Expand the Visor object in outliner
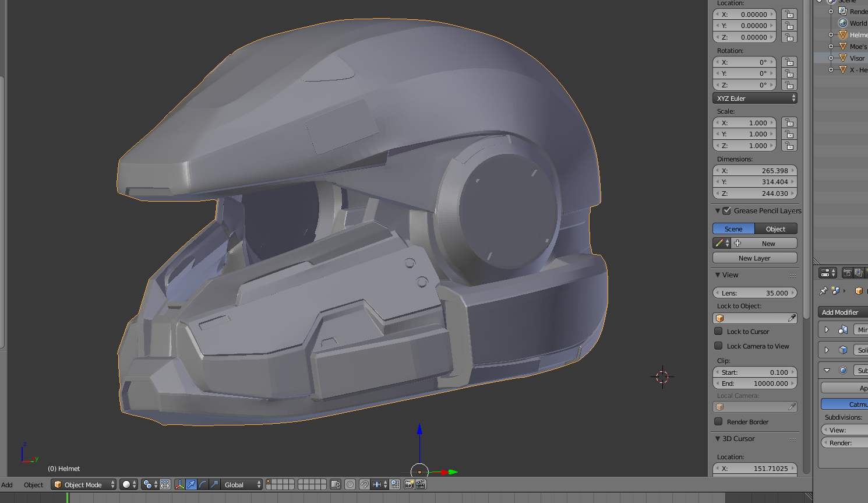 [x=831, y=58]
